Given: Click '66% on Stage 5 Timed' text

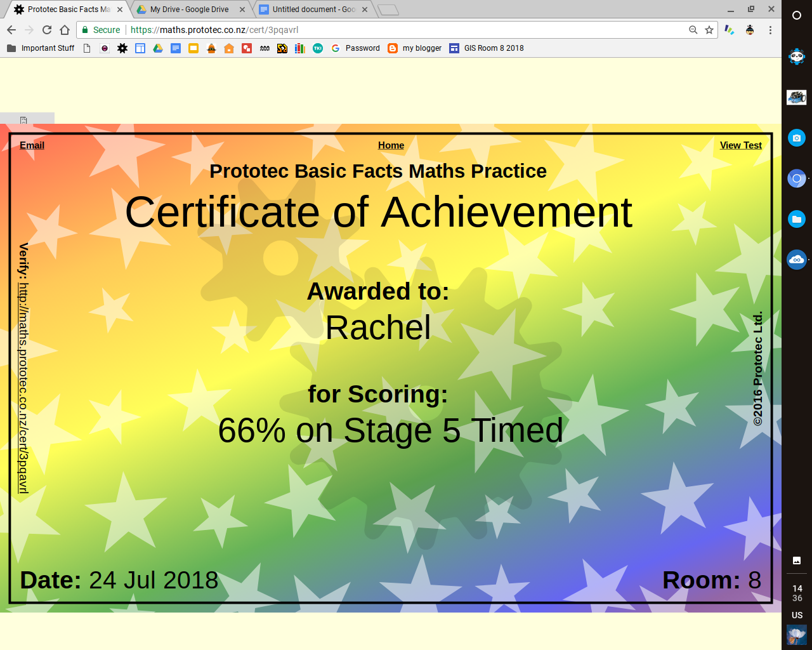Looking at the screenshot, I should click(391, 430).
